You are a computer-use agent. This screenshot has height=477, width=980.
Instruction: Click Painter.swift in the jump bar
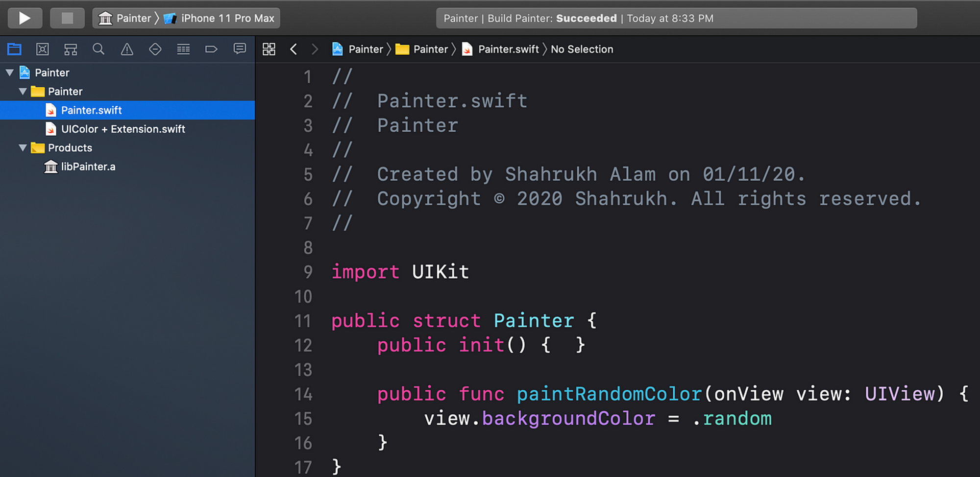click(508, 49)
